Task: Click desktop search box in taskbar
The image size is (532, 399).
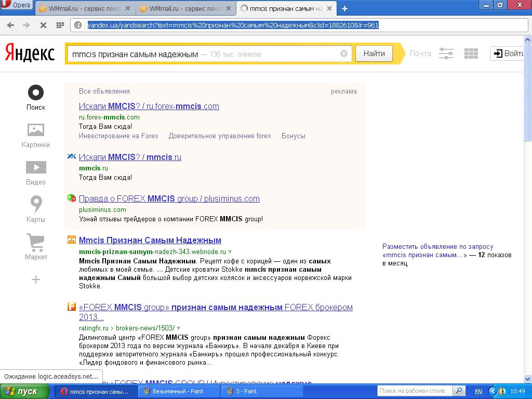Action: pos(415,391)
